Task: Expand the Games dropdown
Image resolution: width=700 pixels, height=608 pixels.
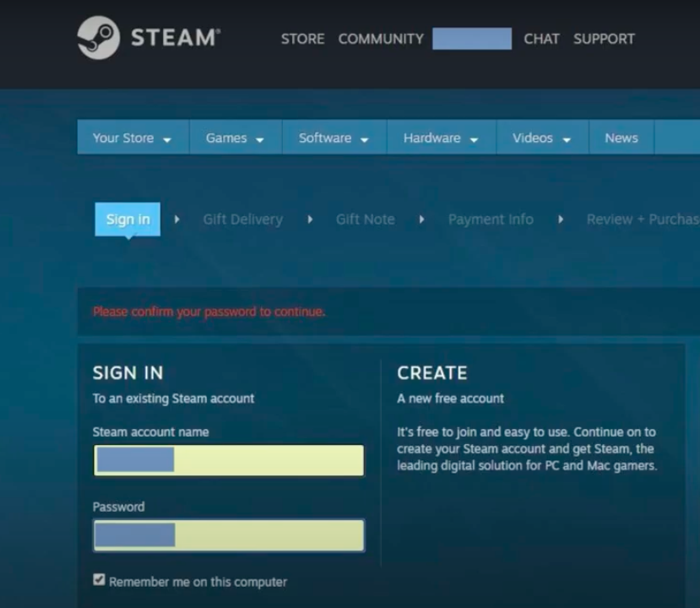Action: pos(235,138)
